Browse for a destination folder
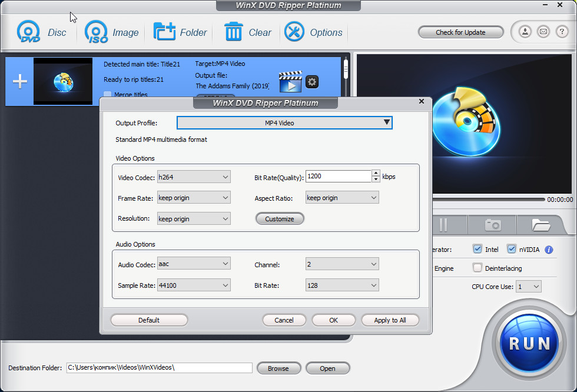Screen dimensions: 577x392 pyautogui.click(x=278, y=368)
